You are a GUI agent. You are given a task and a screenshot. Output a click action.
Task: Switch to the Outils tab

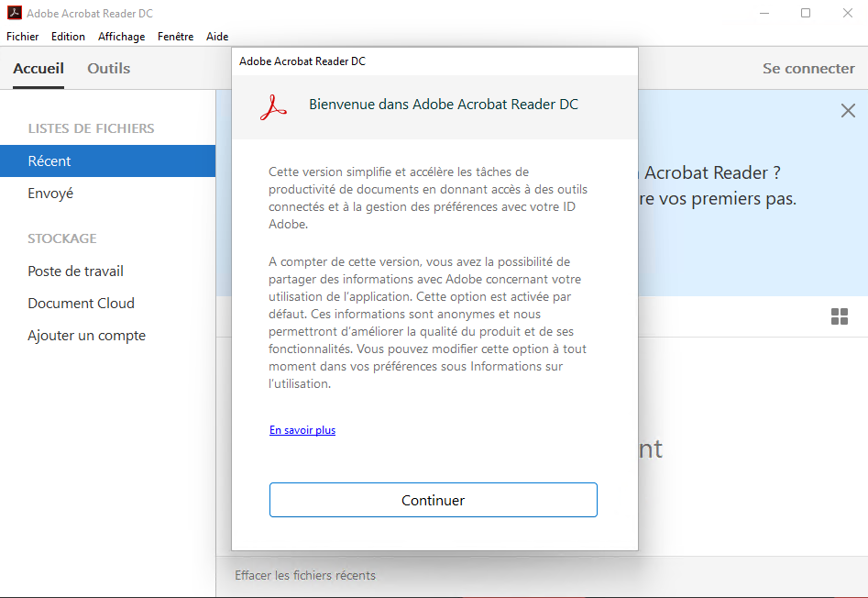[x=108, y=68]
